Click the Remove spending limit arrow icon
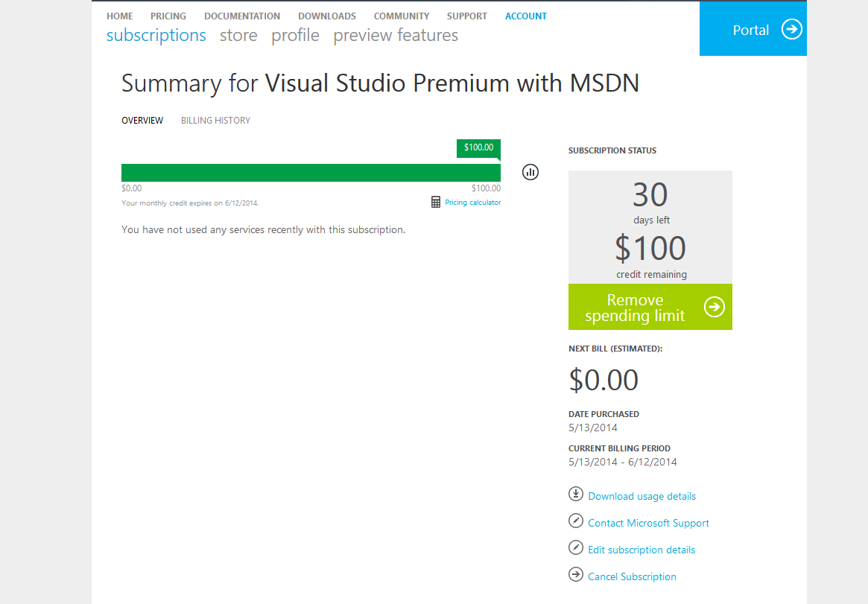This screenshot has height=604, width=868. click(714, 307)
